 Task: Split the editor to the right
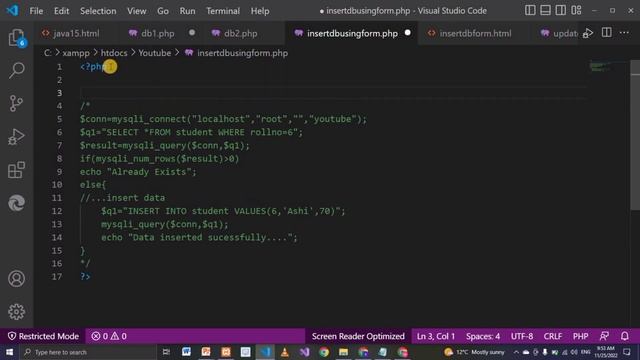click(607, 33)
